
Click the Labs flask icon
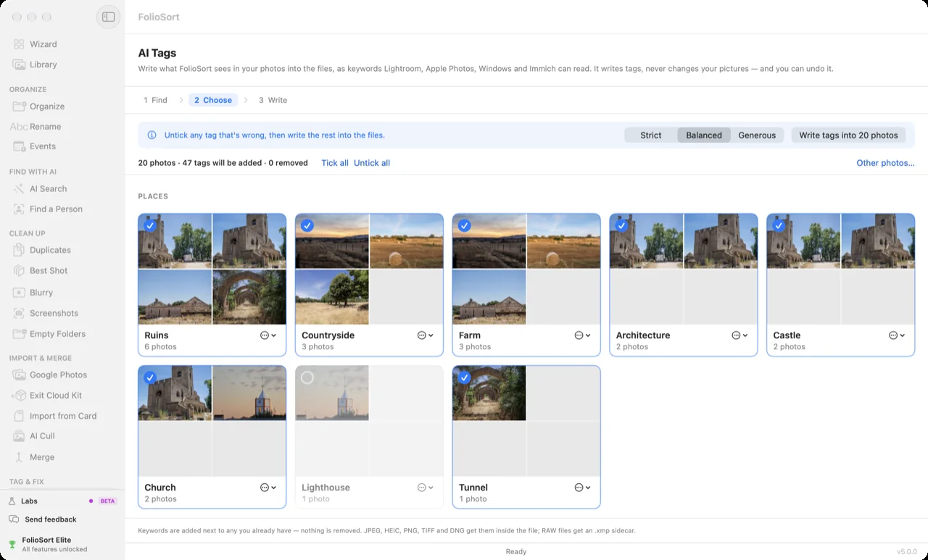pos(12,501)
